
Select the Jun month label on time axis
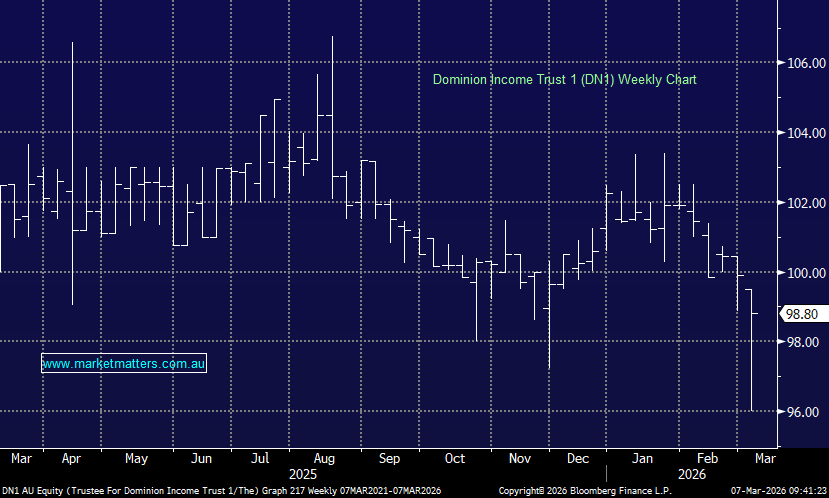click(x=201, y=458)
